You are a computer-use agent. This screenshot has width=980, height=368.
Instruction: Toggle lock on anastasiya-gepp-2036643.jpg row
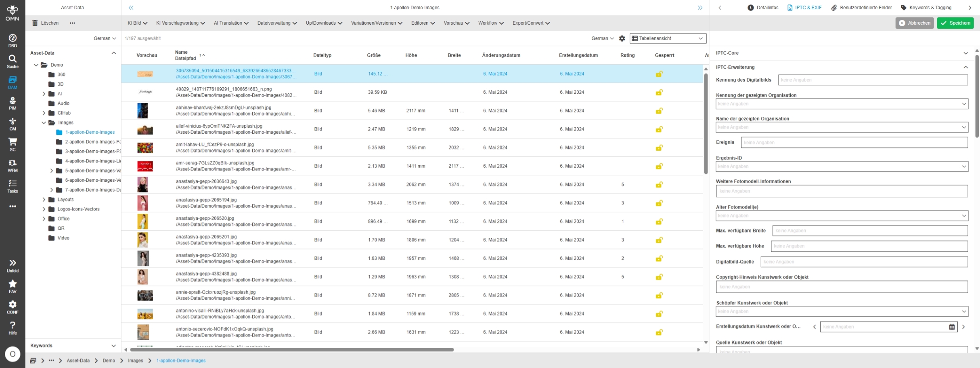click(x=659, y=185)
